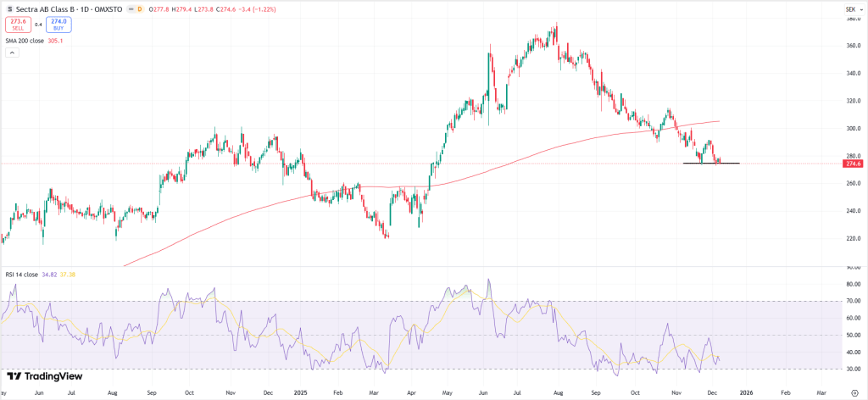
Task: Open the SEK currency dropdown
Action: (849, 9)
